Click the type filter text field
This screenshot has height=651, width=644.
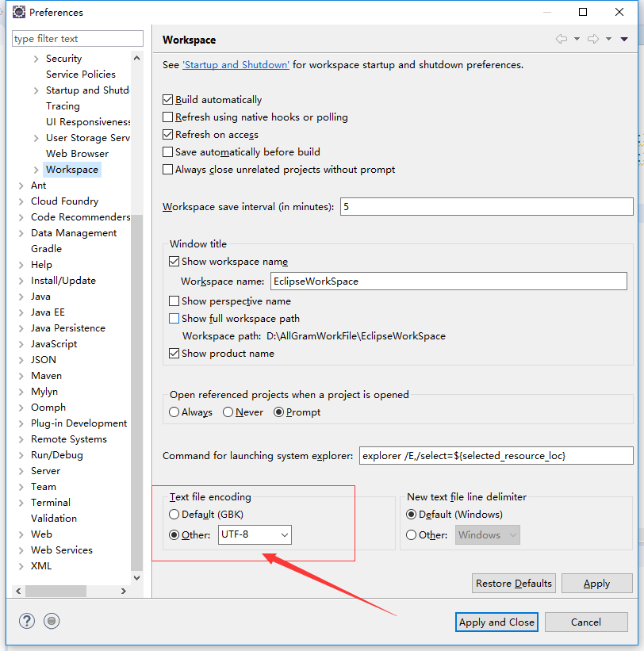[x=78, y=39]
